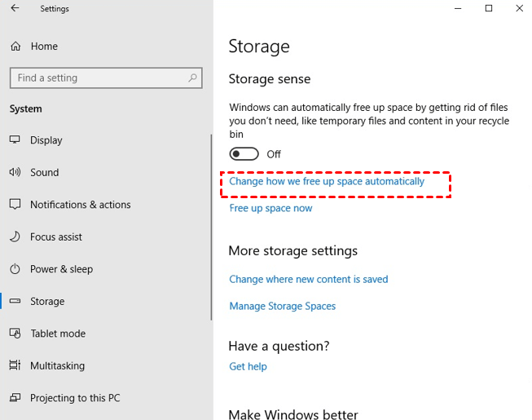Maximize the Settings window
This screenshot has height=420, width=532.
488,9
